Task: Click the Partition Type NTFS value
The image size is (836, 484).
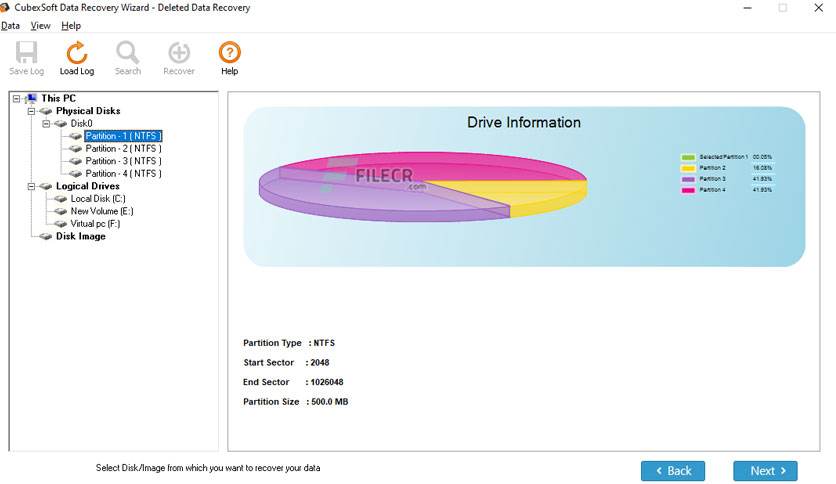Action: 324,343
